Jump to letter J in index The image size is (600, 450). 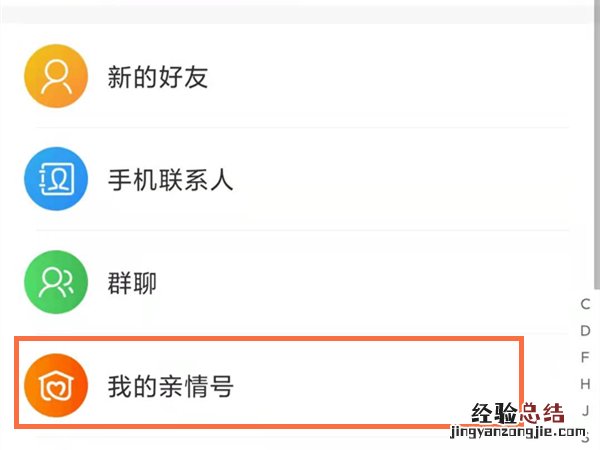coord(586,409)
